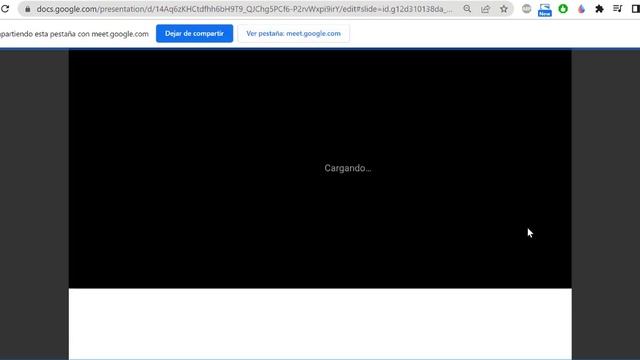Open the media control playlist icon
Viewport: 640px width, 360px height.
618,9
